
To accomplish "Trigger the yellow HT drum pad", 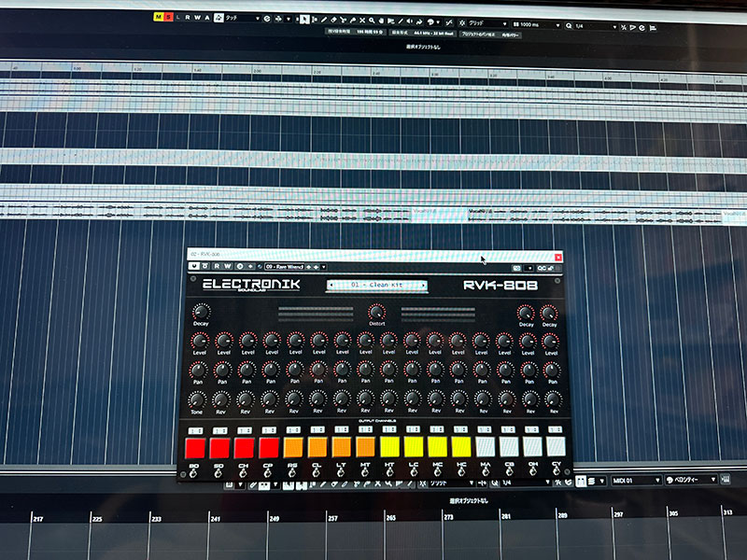I will (x=389, y=448).
